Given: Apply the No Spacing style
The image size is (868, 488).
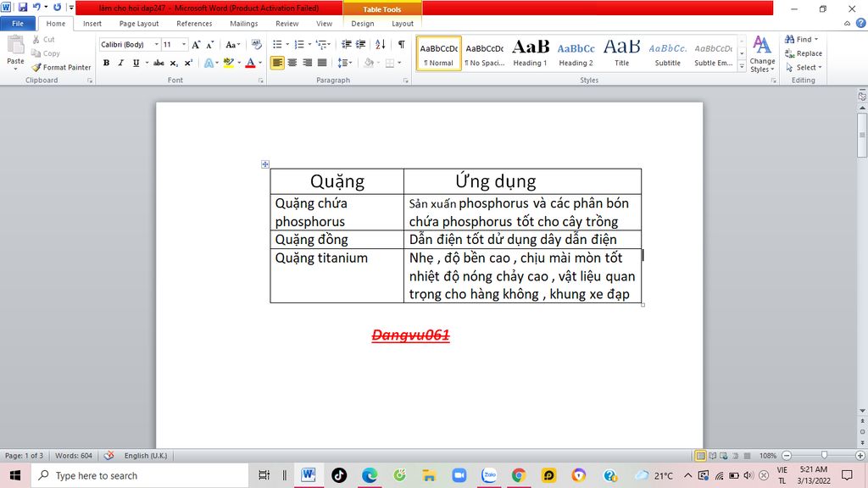Looking at the screenshot, I should click(484, 53).
